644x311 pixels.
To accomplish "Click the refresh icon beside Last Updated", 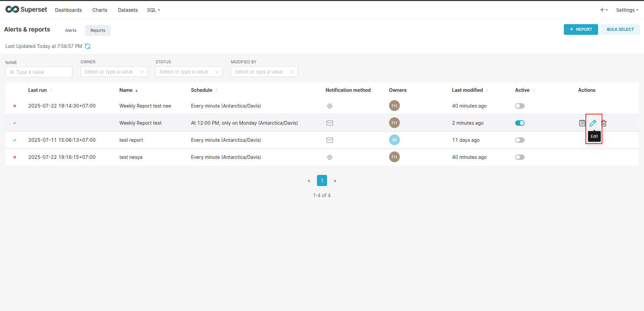I will click(x=88, y=46).
